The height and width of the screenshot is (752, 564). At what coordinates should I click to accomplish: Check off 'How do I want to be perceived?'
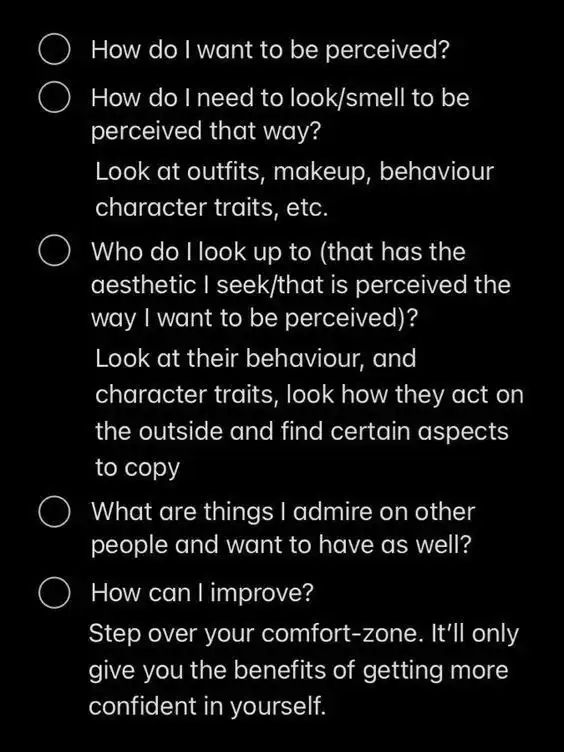pos(55,48)
